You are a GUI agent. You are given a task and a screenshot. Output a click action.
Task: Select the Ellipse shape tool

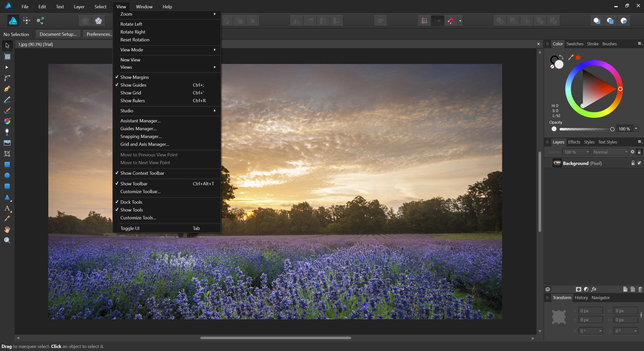point(7,175)
